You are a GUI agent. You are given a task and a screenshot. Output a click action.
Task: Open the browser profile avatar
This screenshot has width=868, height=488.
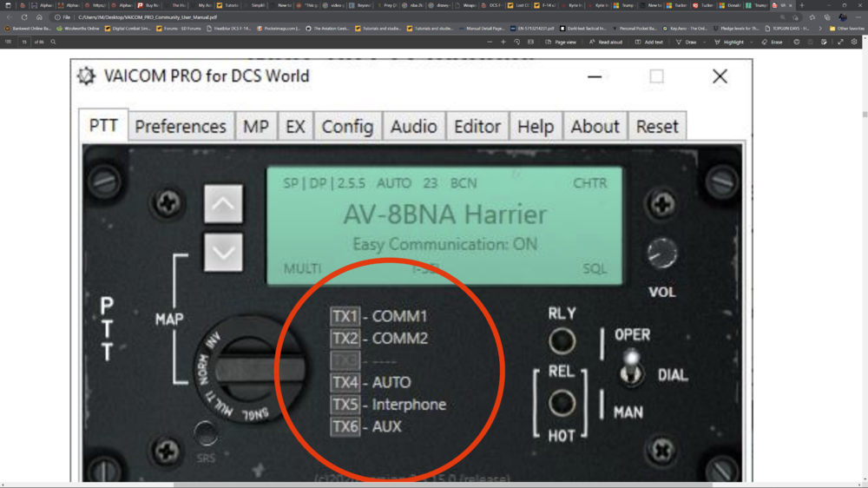843,17
